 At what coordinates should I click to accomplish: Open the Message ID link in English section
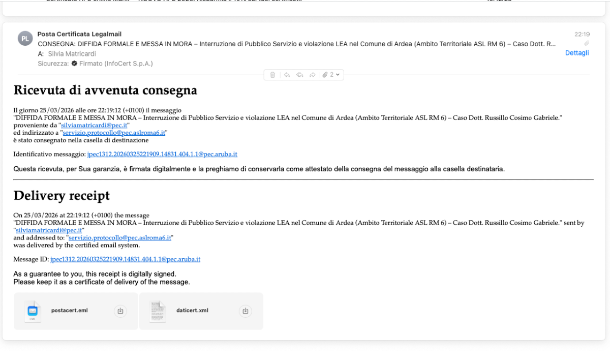[x=125, y=259]
